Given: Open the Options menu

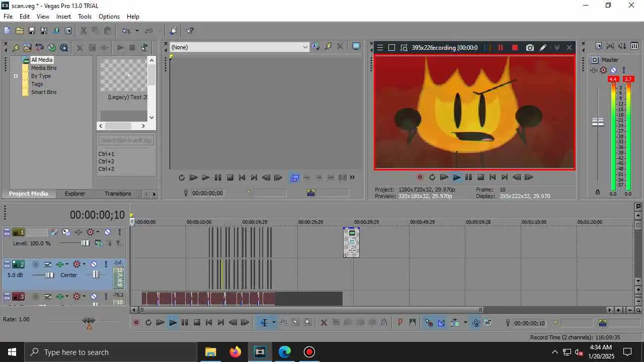Looking at the screenshot, I should point(109,17).
